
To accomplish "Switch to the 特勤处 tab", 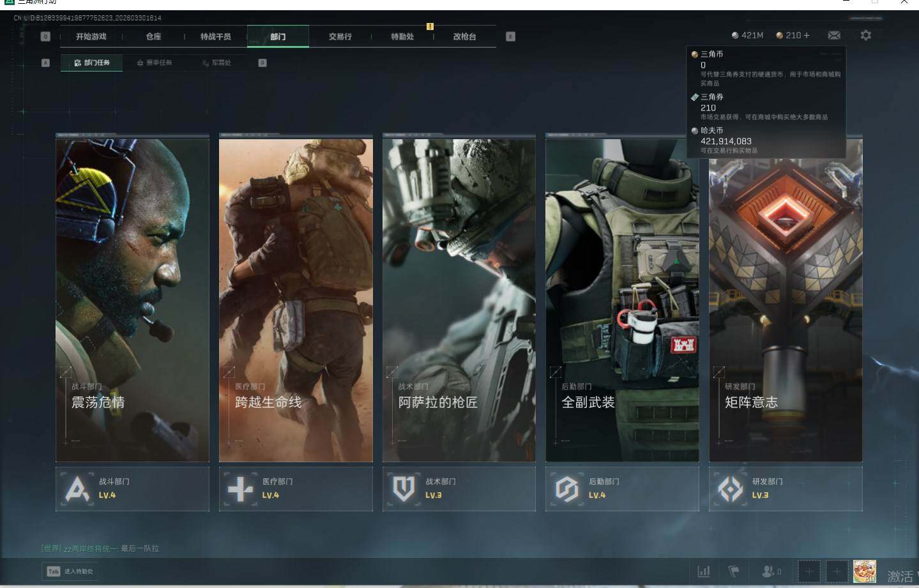I will 402,36.
